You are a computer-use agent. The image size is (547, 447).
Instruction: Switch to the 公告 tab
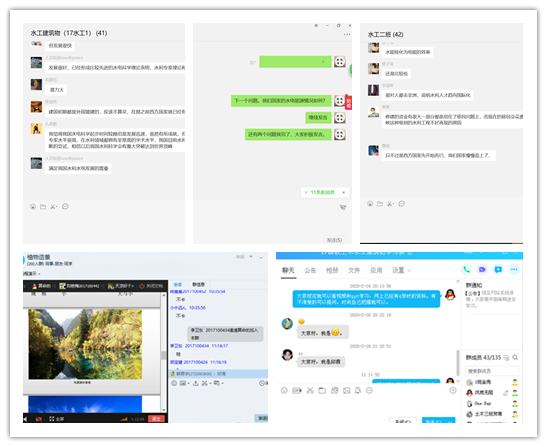310,270
